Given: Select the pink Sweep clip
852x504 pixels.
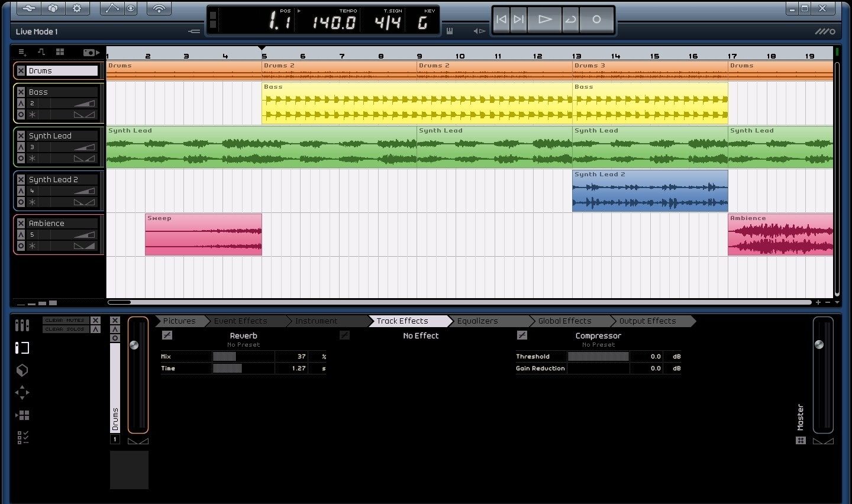Looking at the screenshot, I should click(x=204, y=234).
